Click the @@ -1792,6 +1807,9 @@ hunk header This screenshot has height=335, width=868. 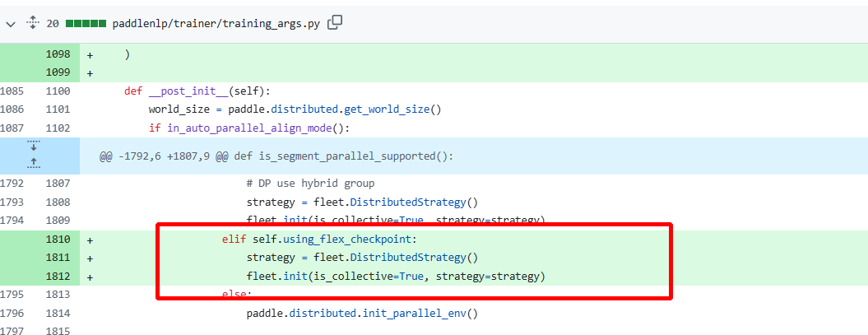tap(276, 156)
